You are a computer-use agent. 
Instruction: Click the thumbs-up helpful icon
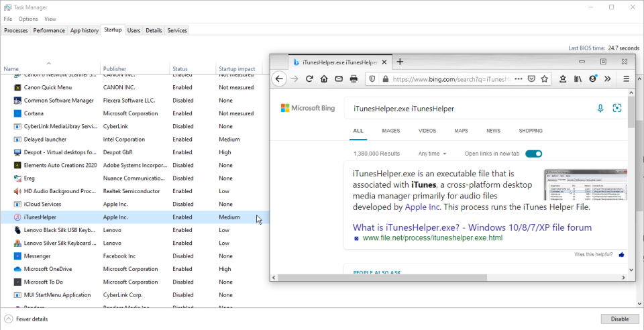coord(621,254)
